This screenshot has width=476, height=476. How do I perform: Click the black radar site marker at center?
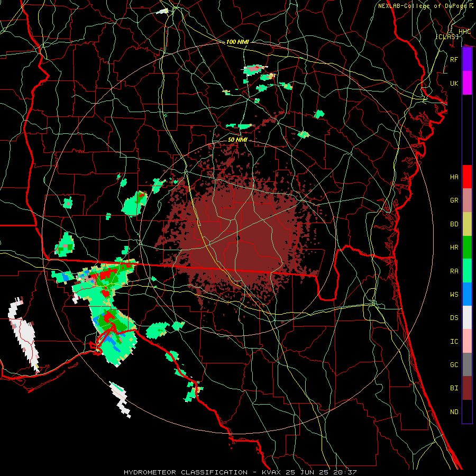coord(238,238)
